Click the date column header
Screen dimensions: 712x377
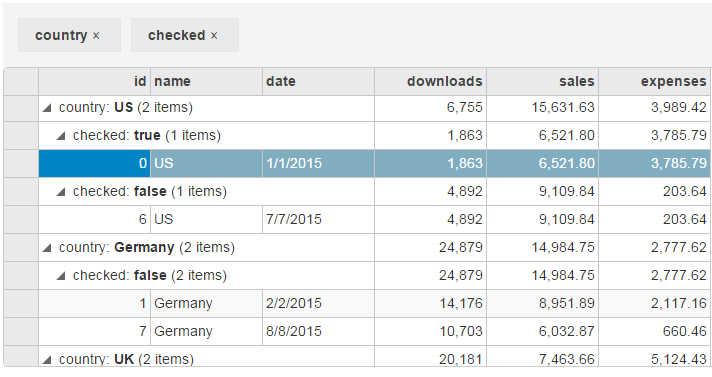tap(319, 82)
